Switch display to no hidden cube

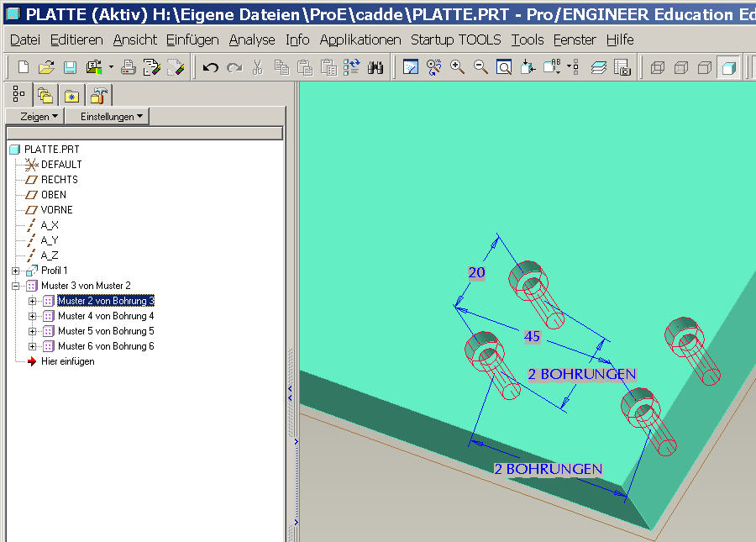(x=705, y=67)
